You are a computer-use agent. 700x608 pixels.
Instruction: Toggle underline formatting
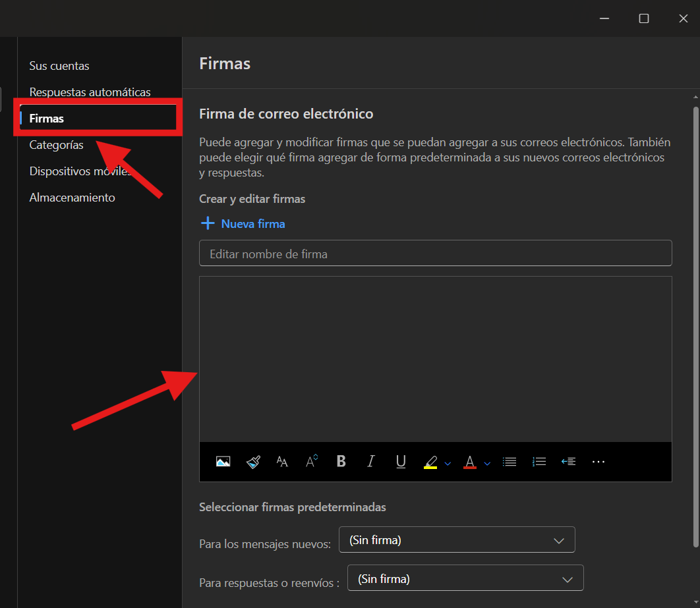coord(401,462)
